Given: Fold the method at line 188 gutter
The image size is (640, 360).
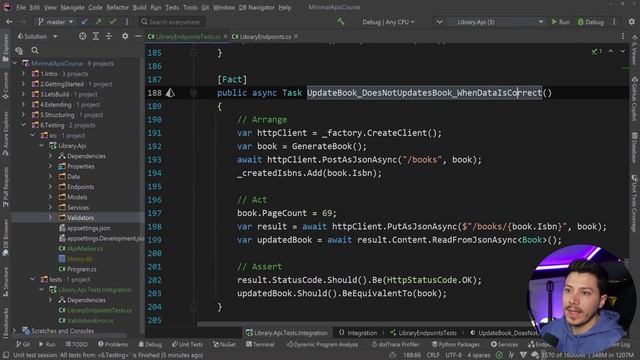Looking at the screenshot, I should [193, 93].
